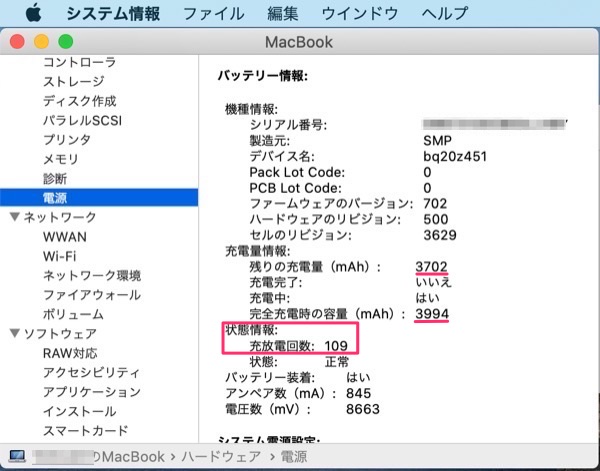The image size is (600, 471).
Task: Select Wi-Fi in sidebar
Action: coord(60,256)
